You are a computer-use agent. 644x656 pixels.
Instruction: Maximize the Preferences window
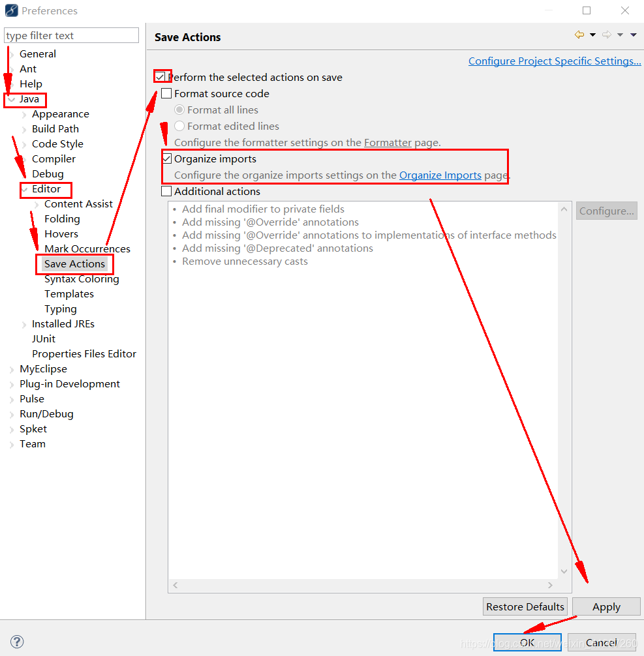(x=587, y=10)
